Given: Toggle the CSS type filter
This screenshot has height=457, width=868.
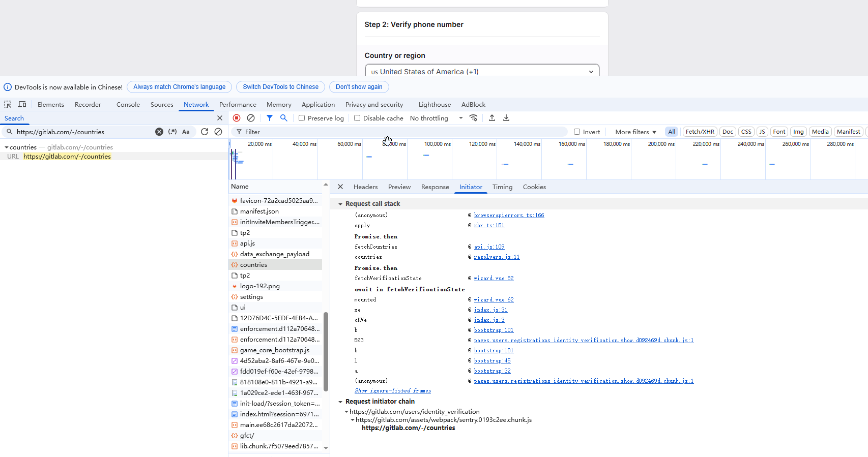Looking at the screenshot, I should click(x=746, y=132).
